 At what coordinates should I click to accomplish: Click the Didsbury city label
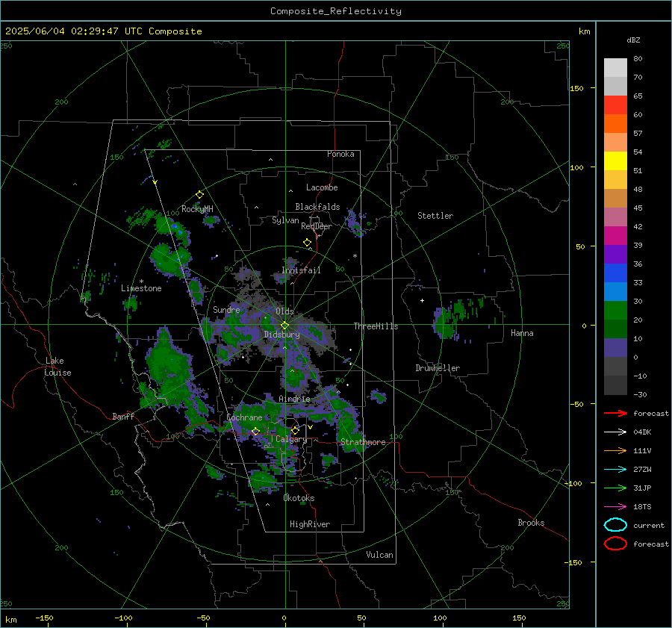pyautogui.click(x=281, y=335)
